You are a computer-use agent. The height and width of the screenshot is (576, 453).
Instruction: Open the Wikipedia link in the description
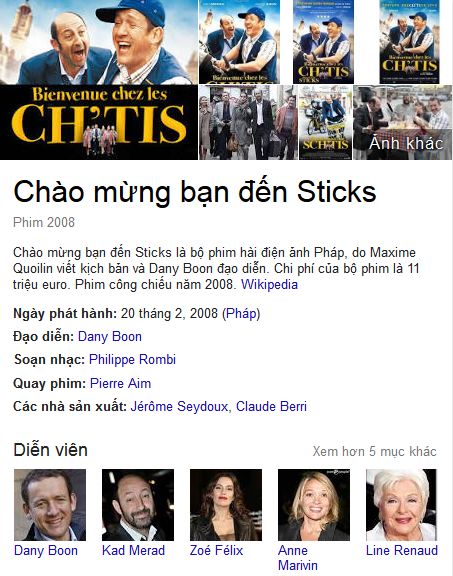(269, 284)
